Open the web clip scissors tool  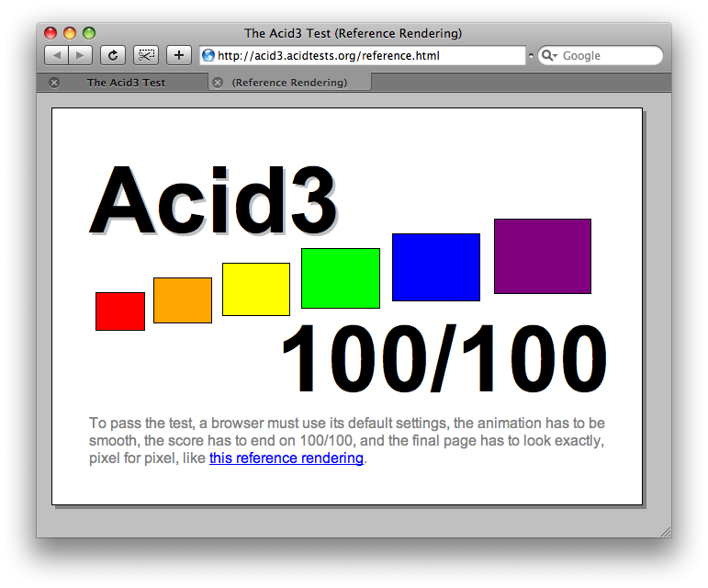[x=146, y=55]
